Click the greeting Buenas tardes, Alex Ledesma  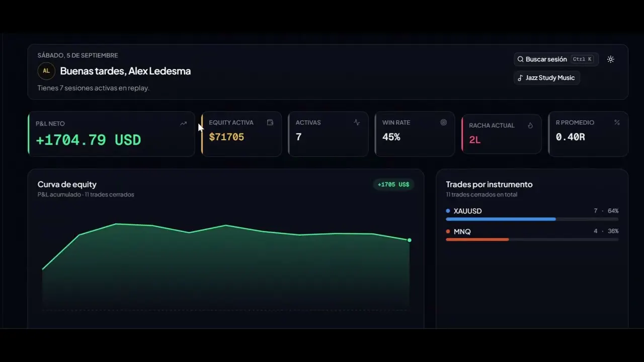point(125,71)
